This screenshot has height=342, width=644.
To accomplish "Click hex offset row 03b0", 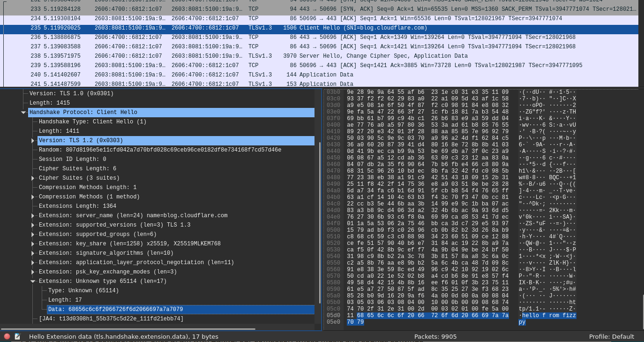I will tap(333, 92).
